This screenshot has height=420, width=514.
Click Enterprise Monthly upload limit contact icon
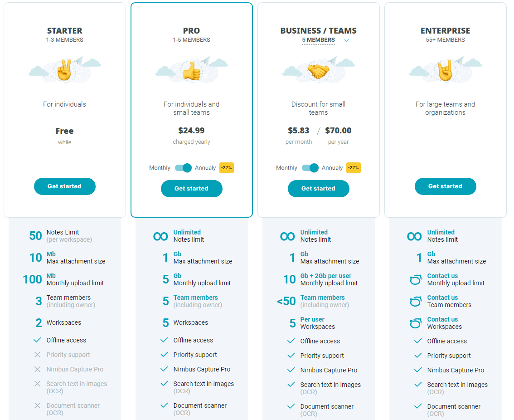pos(415,280)
